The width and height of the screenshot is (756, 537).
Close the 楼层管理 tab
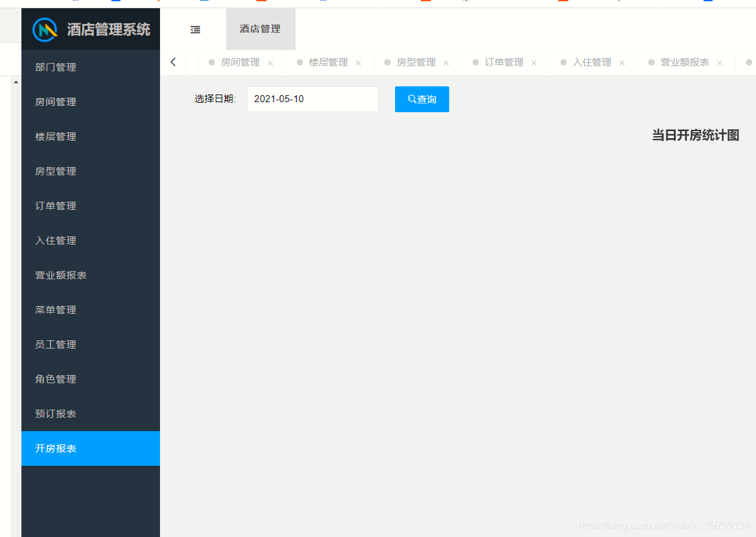tap(358, 63)
